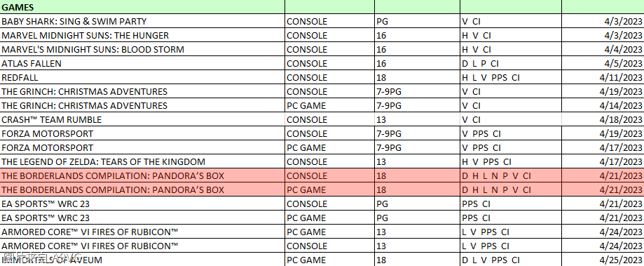Image resolution: width=644 pixels, height=266 pixels.
Task: Click the REDFALL rating 18 cell
Action: pyautogui.click(x=417, y=77)
